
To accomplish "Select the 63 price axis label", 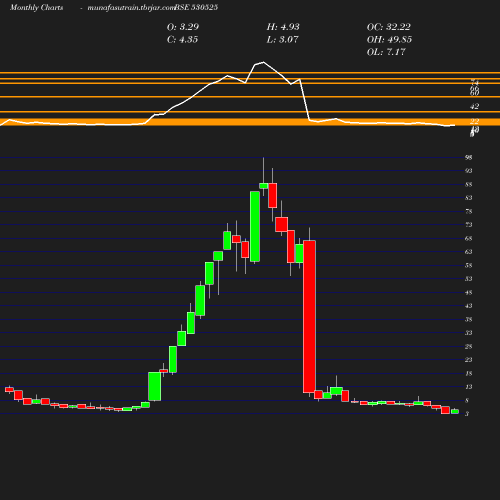I will pyautogui.click(x=469, y=252).
